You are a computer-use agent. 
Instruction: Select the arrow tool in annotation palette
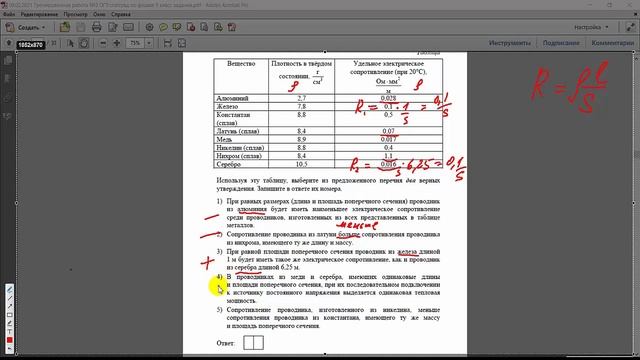click(x=10, y=306)
